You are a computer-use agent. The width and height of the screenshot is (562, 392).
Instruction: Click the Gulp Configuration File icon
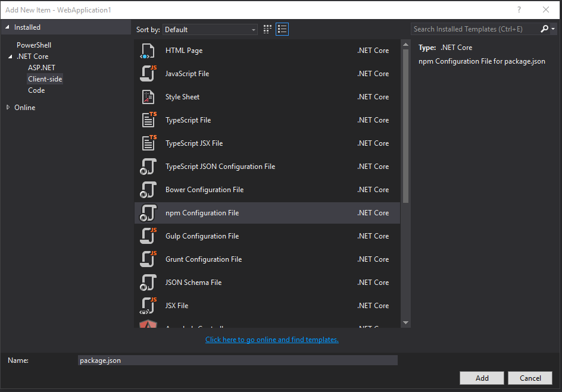[148, 236]
